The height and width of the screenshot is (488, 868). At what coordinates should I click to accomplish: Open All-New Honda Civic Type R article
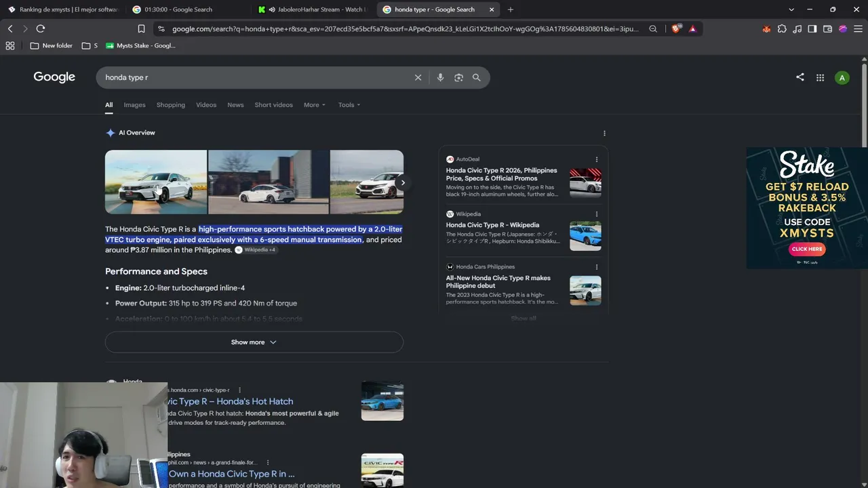coord(498,282)
